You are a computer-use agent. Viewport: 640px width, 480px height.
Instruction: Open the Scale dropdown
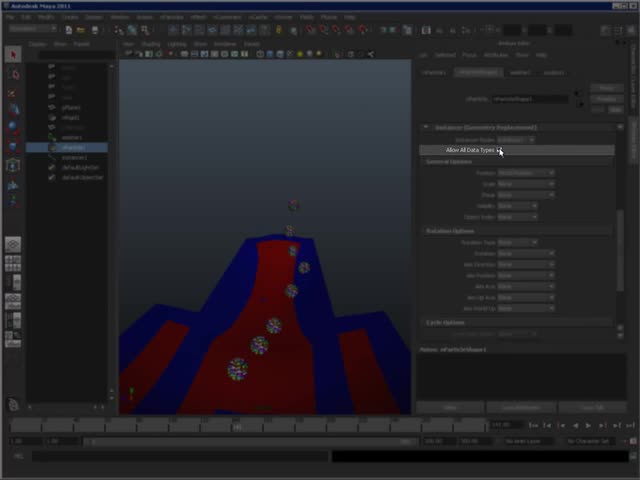(x=526, y=184)
